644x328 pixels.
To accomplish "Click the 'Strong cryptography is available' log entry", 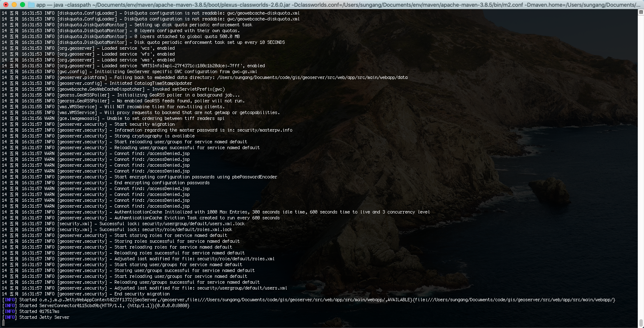I will pyautogui.click(x=154, y=136).
